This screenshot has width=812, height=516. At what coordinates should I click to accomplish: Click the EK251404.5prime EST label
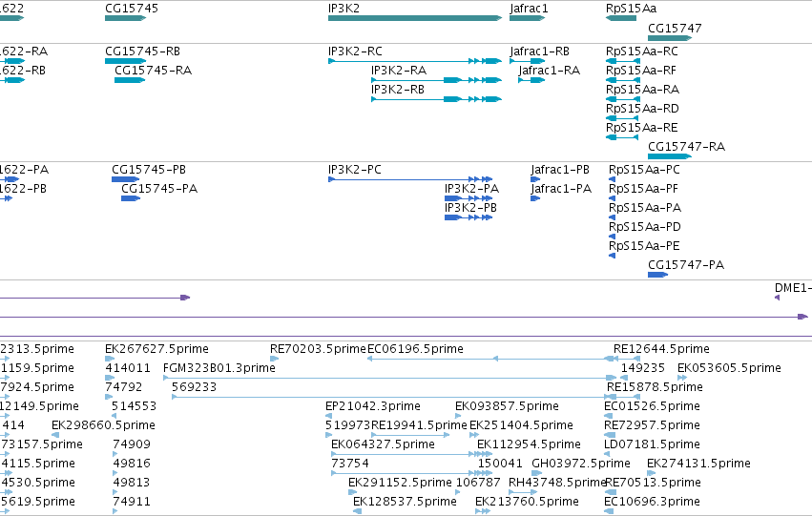click(x=521, y=426)
